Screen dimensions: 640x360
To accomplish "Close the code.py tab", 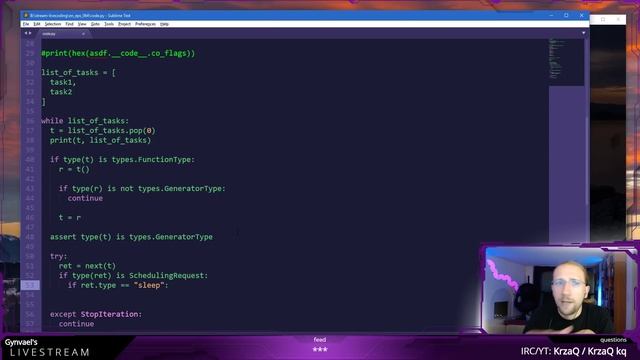I will point(83,34).
